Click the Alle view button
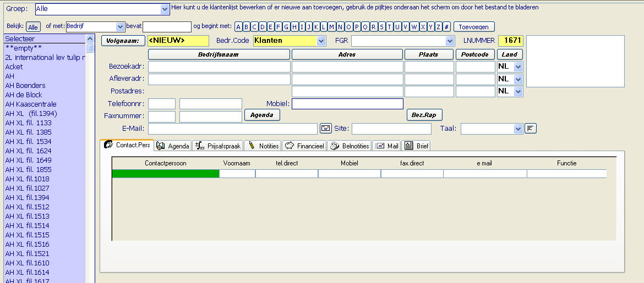 coord(33,27)
